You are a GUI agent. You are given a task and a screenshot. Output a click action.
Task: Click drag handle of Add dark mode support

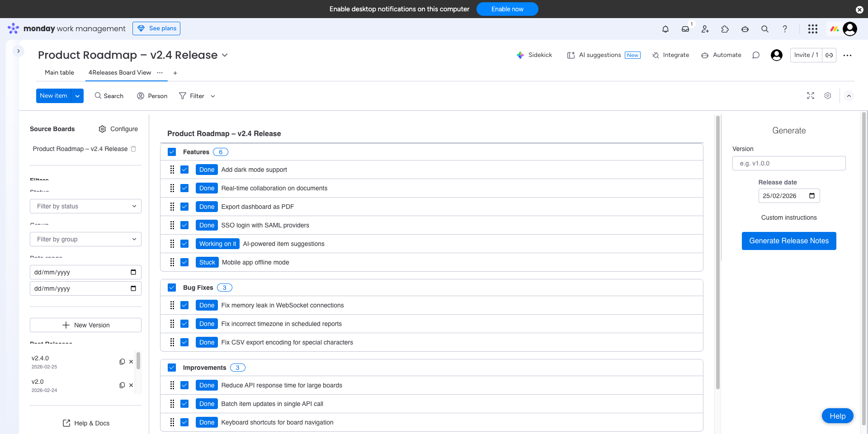tap(172, 170)
